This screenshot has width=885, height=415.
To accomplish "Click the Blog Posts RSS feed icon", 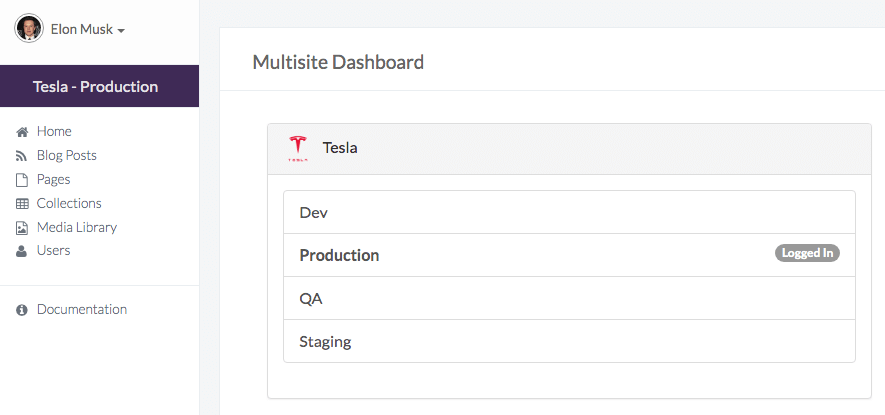I will click(21, 156).
